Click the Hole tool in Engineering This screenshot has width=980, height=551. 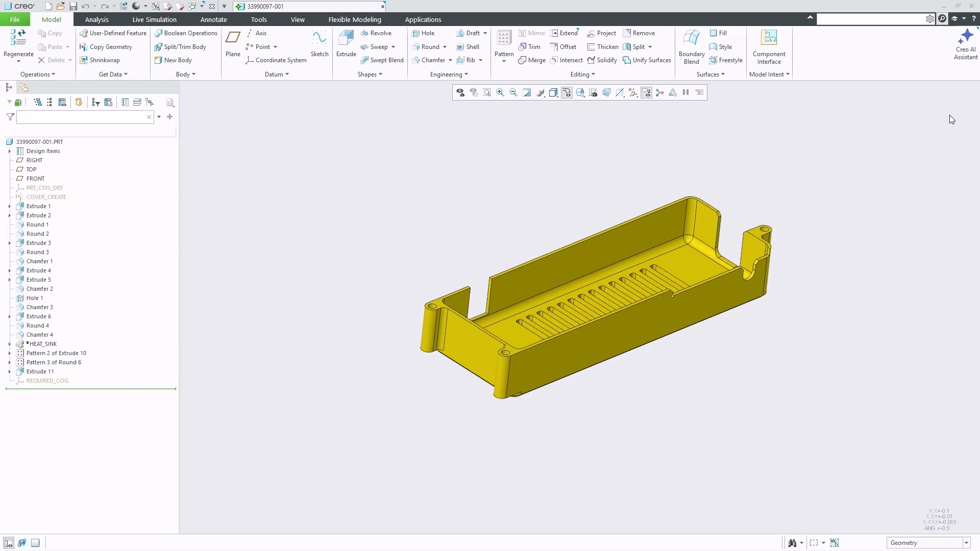pyautogui.click(x=423, y=33)
